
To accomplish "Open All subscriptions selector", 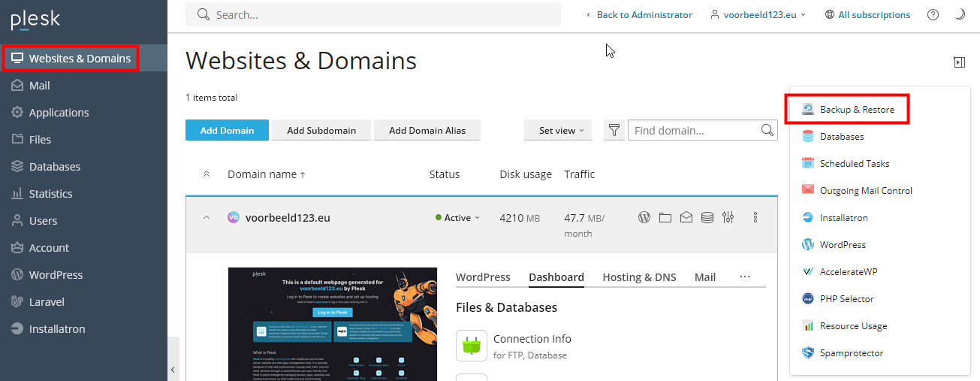I will pos(867,14).
